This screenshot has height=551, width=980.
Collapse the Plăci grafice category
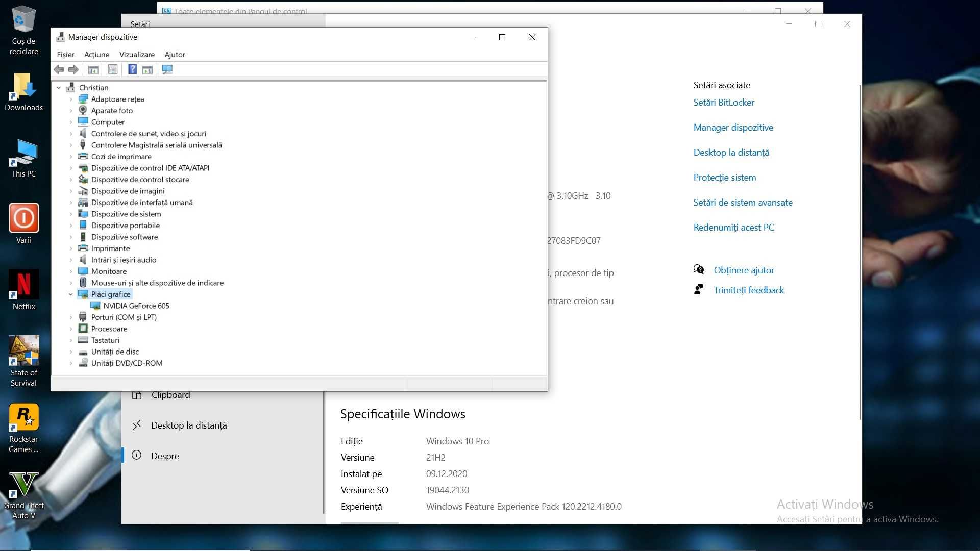pos(71,294)
